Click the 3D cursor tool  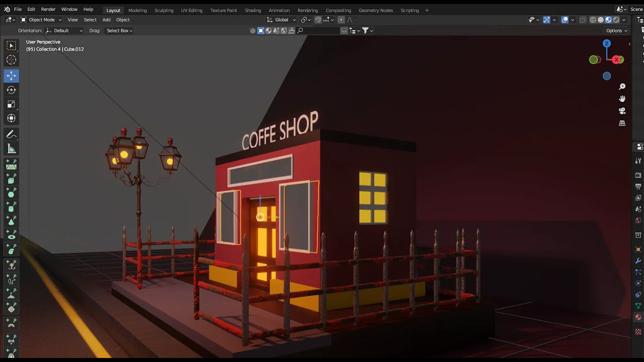tap(11, 60)
